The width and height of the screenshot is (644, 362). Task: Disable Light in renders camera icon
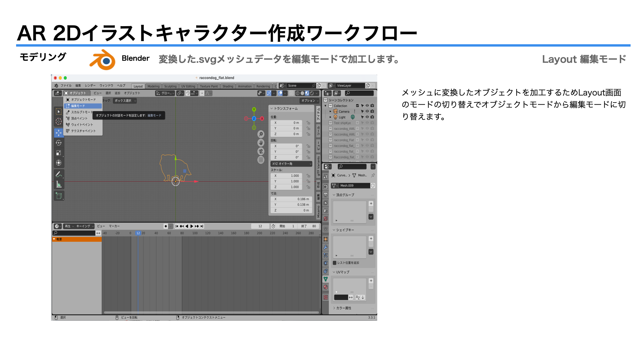[x=372, y=117]
